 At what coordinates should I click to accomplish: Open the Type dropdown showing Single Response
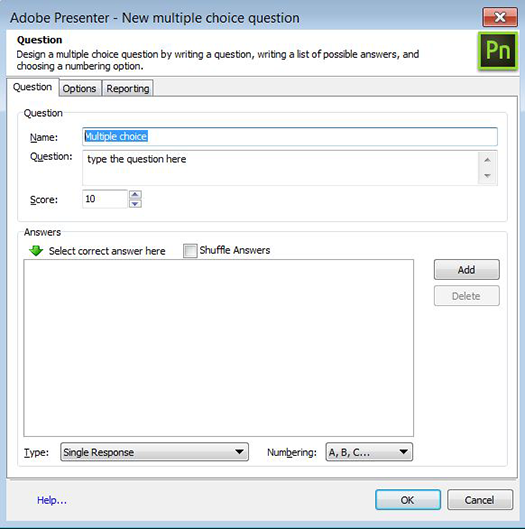click(155, 452)
